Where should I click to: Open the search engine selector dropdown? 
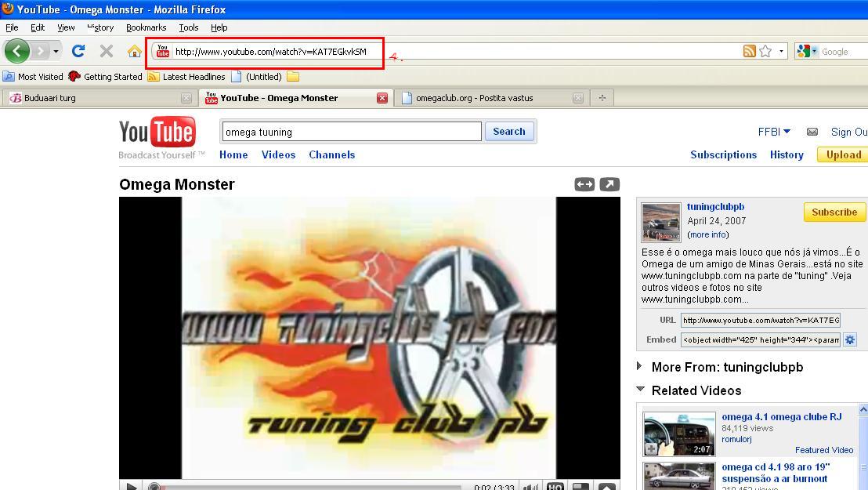(x=807, y=52)
